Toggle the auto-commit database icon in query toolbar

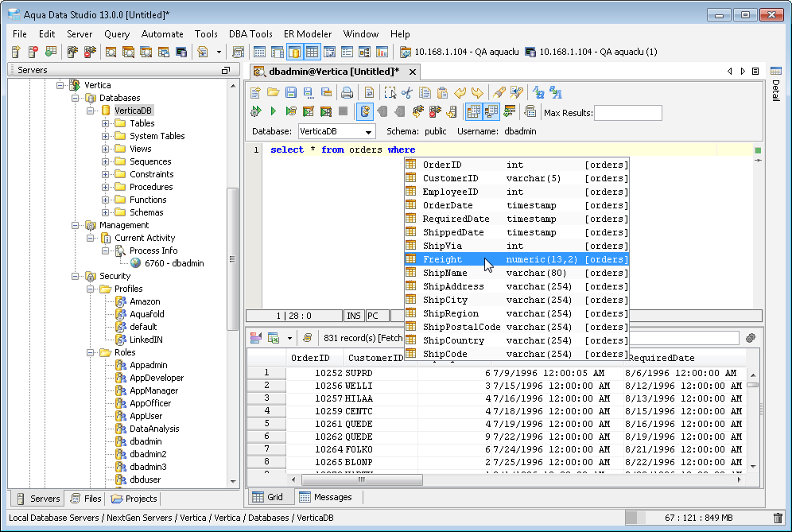pos(365,111)
